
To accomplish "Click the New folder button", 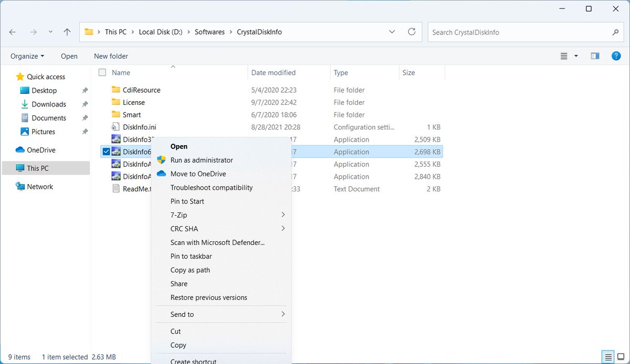I will click(x=111, y=56).
